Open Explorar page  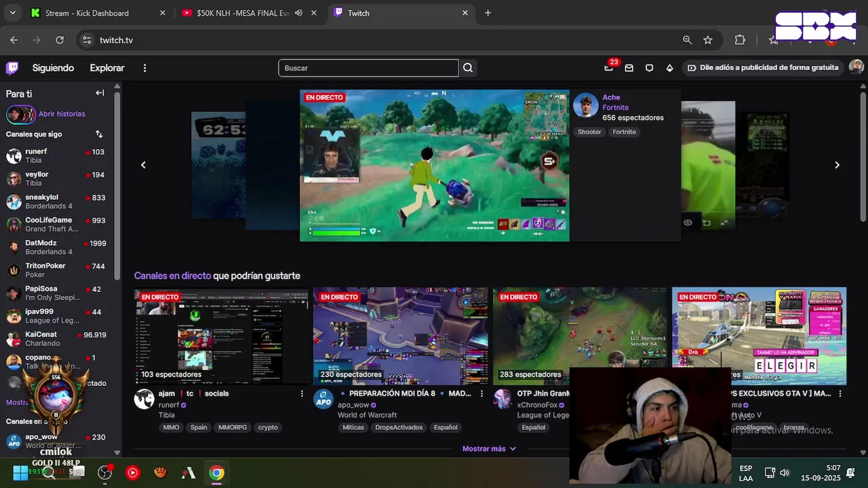[x=107, y=68]
